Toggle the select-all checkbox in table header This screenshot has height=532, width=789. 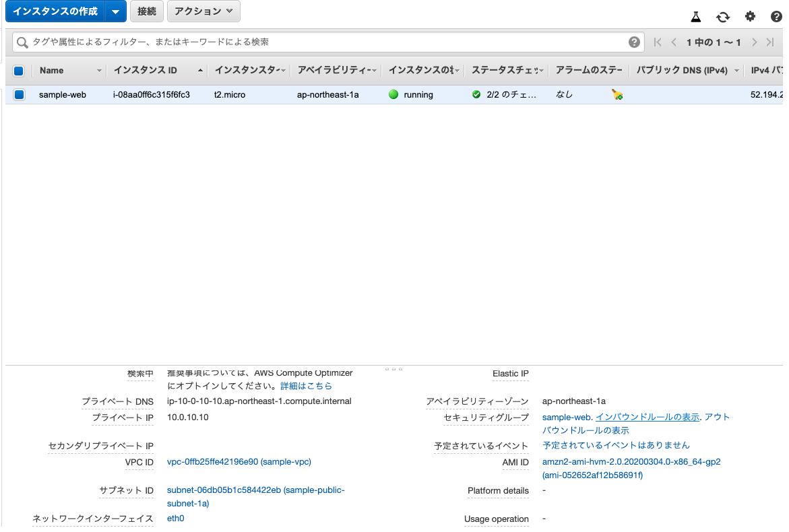pyautogui.click(x=19, y=71)
